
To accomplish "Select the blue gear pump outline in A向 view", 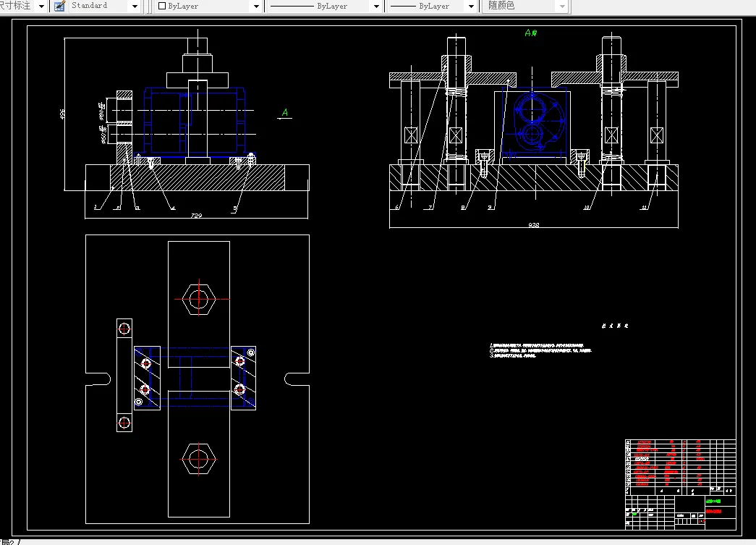I will point(539,119).
